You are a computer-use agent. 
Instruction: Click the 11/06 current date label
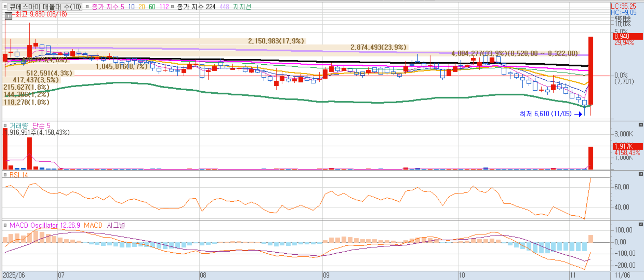(622, 275)
